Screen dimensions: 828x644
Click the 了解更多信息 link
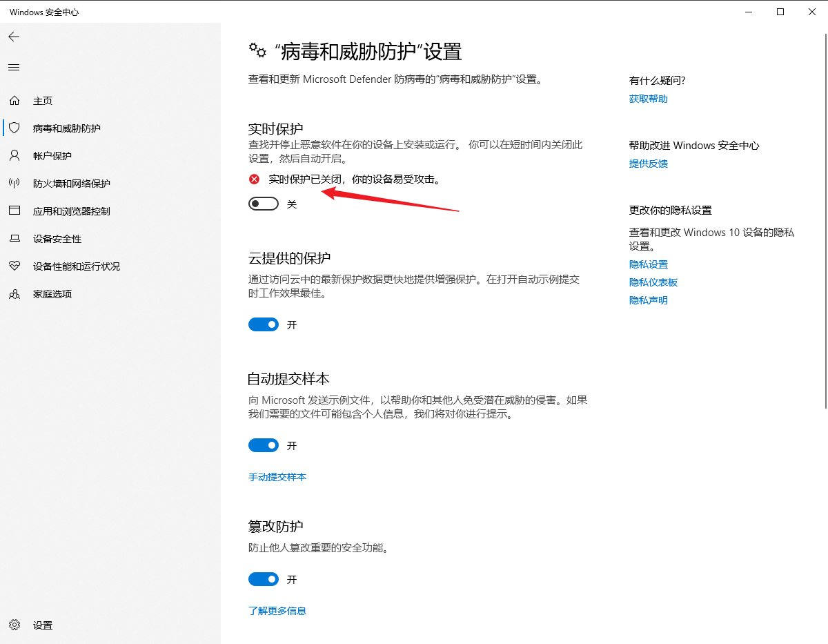(277, 611)
